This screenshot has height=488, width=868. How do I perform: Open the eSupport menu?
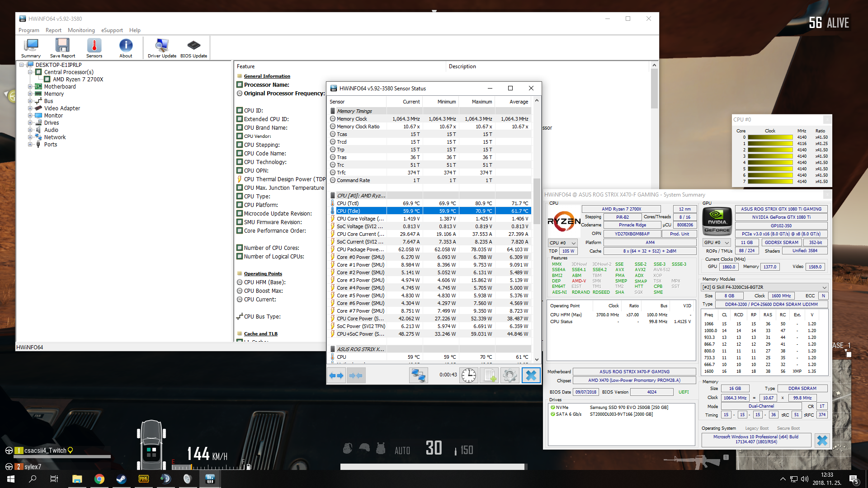pos(112,30)
